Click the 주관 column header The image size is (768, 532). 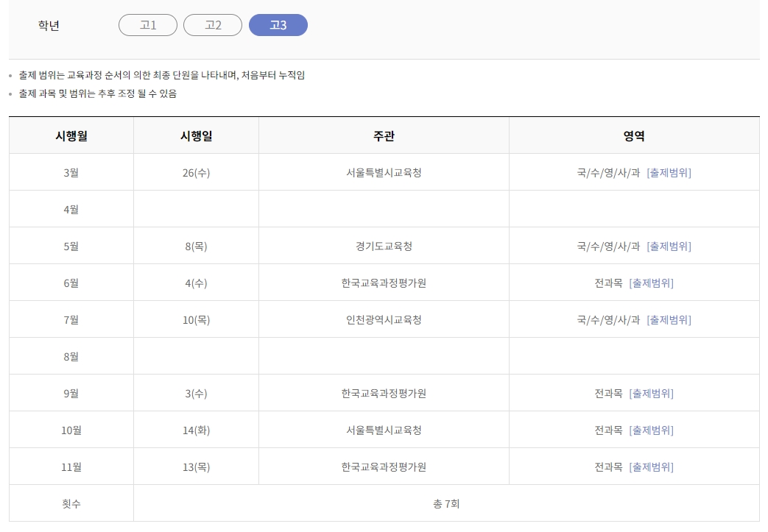coord(384,135)
